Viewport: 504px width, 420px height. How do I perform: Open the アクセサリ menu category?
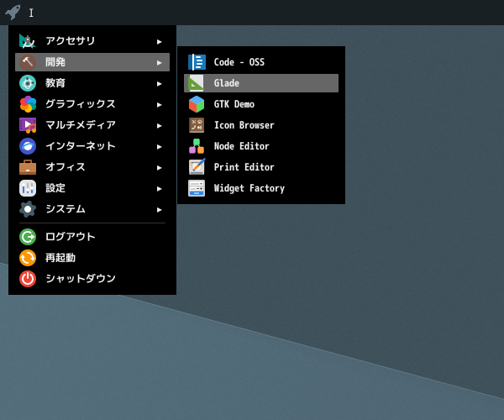pyautogui.click(x=92, y=41)
